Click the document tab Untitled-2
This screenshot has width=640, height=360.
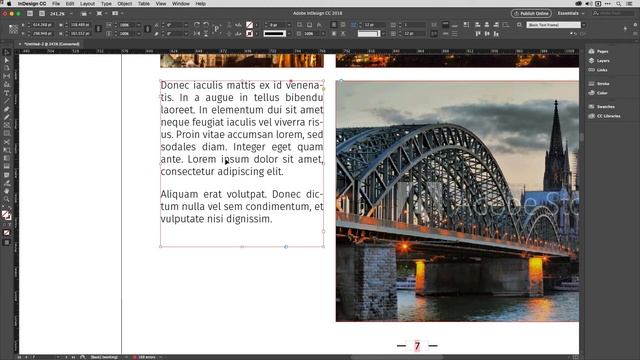click(52, 44)
